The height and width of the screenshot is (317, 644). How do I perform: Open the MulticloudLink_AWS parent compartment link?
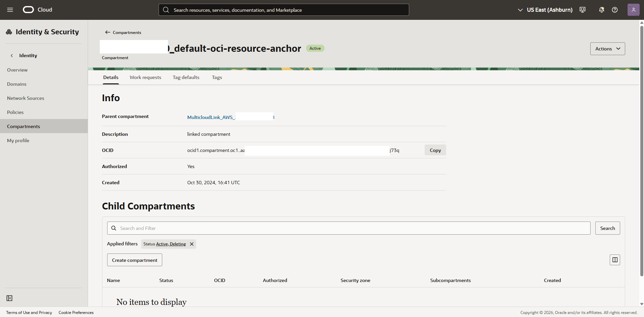tap(231, 117)
